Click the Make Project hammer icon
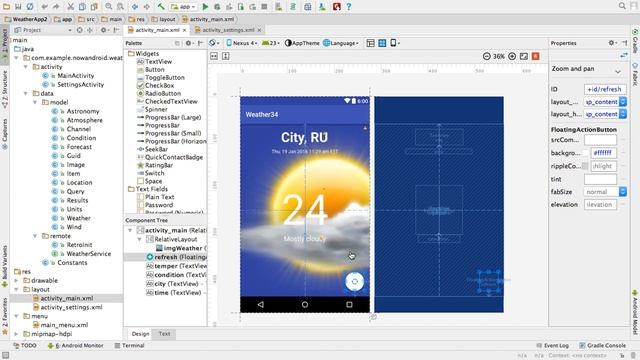 tap(161, 7)
